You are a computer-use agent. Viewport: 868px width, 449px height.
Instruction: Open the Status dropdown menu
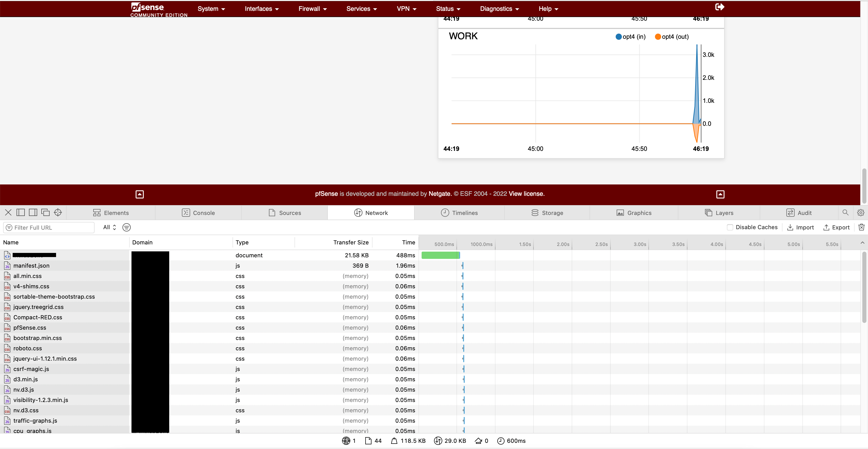pyautogui.click(x=448, y=9)
